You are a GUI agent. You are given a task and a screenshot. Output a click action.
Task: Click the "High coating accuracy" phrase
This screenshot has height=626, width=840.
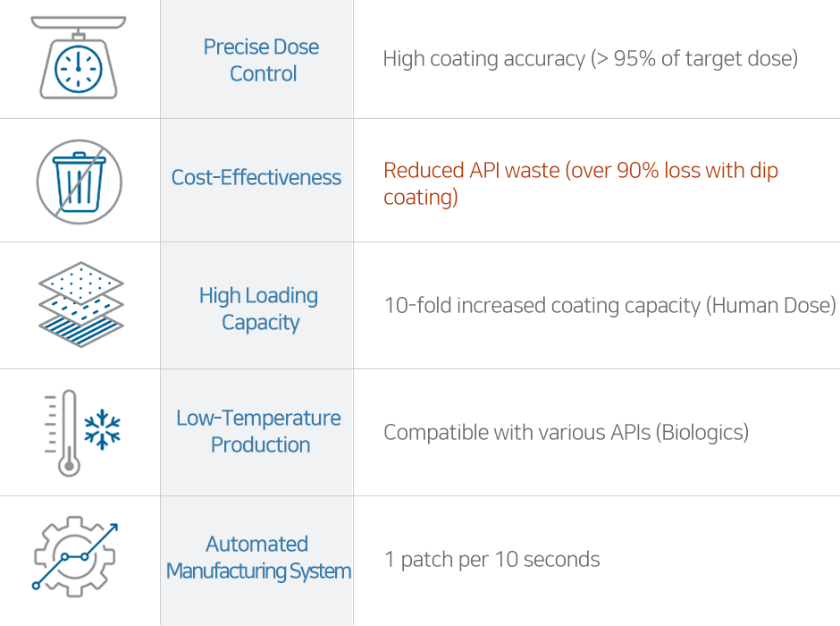pyautogui.click(x=483, y=59)
